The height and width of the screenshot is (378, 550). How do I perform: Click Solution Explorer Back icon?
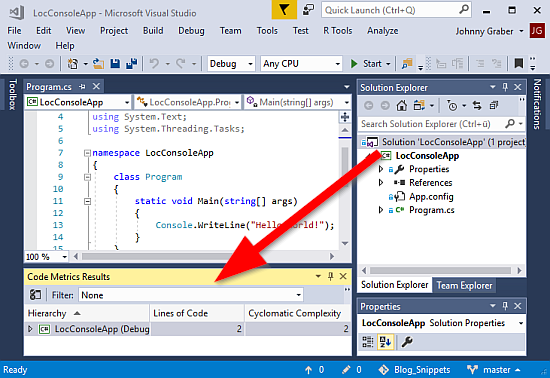pyautogui.click(x=368, y=105)
